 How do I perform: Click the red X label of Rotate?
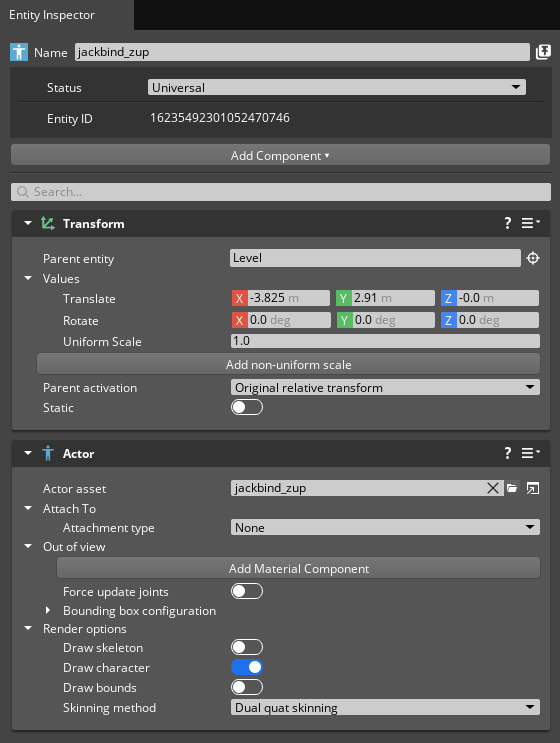point(240,320)
